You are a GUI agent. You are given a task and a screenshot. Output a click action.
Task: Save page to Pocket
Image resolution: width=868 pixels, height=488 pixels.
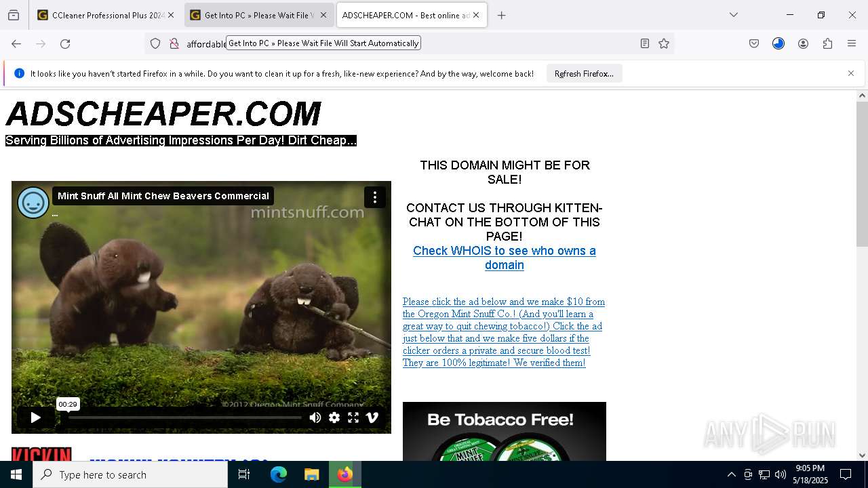[754, 43]
